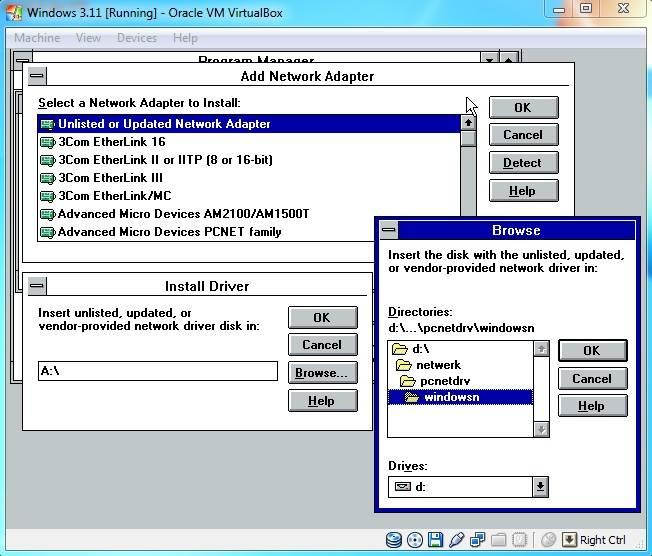Open the Machine menu
This screenshot has height=556, width=652.
point(37,38)
